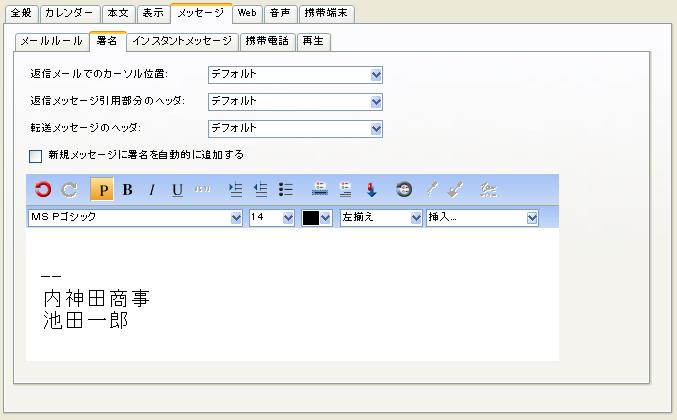Click the icon with blue horizontal lines
677x420 pixels.
coord(320,189)
